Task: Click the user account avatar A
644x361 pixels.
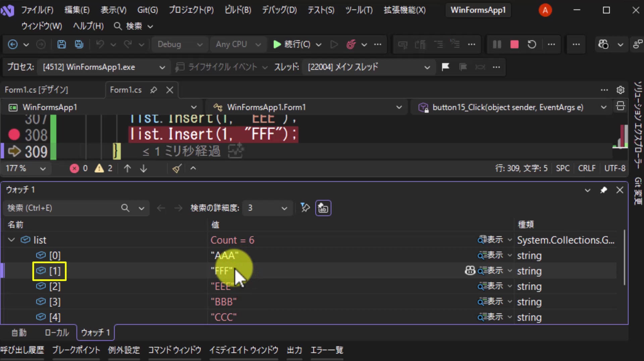Action: pos(545,10)
